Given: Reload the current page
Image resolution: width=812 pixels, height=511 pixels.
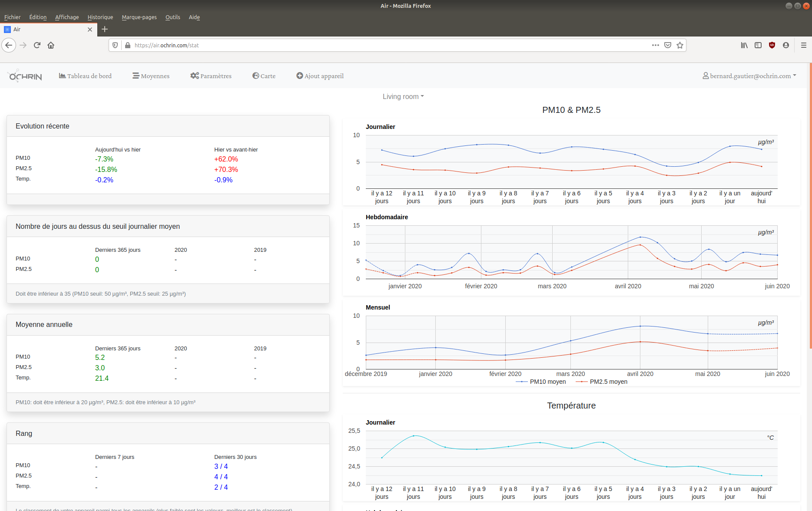Looking at the screenshot, I should tap(37, 45).
